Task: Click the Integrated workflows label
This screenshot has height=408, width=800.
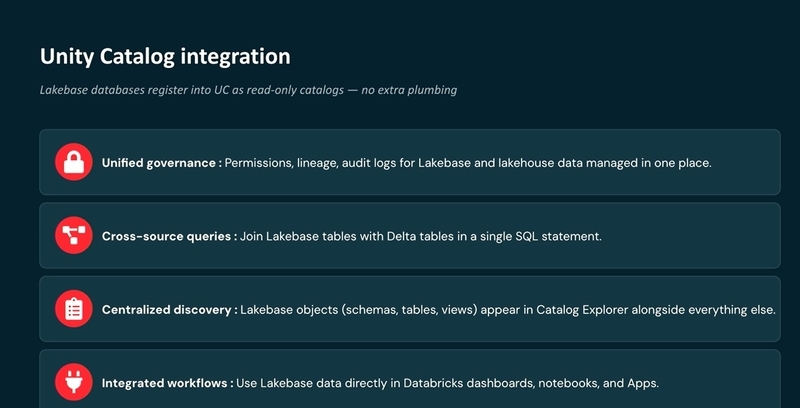Action: [x=168, y=383]
